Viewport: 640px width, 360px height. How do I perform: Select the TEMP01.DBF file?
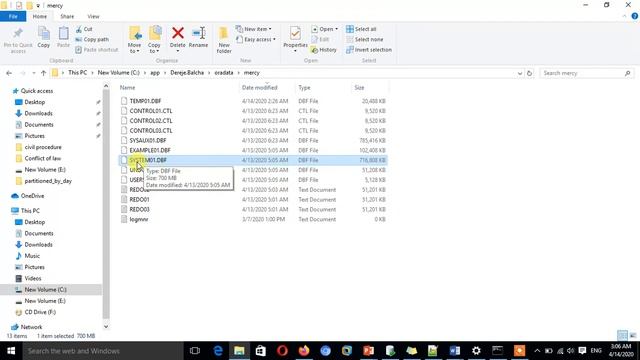145,101
